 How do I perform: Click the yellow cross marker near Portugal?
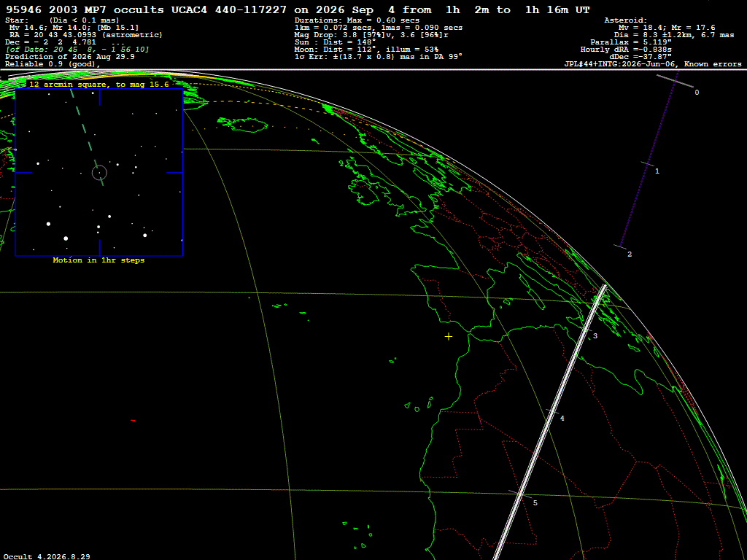[x=449, y=337]
